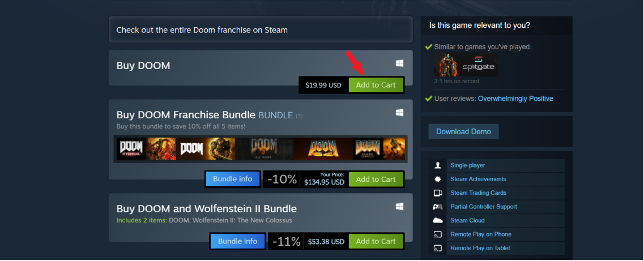Open the Overwhelmingly Positive reviews link
Image resolution: width=644 pixels, height=261 pixels.
click(515, 99)
